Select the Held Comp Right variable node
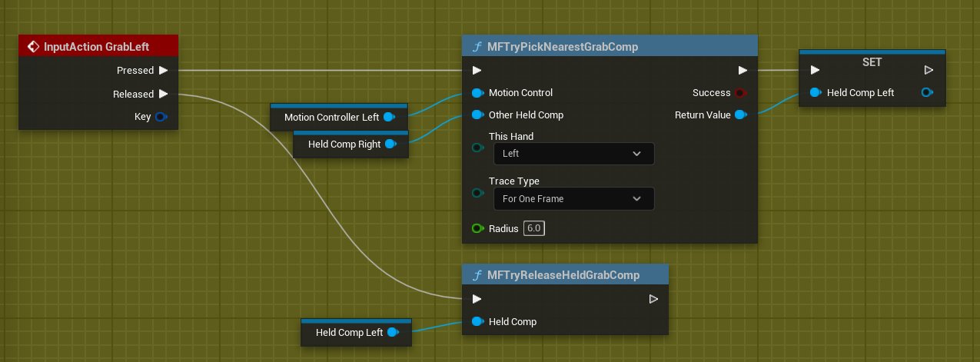Image resolution: width=980 pixels, height=362 pixels. tap(344, 144)
